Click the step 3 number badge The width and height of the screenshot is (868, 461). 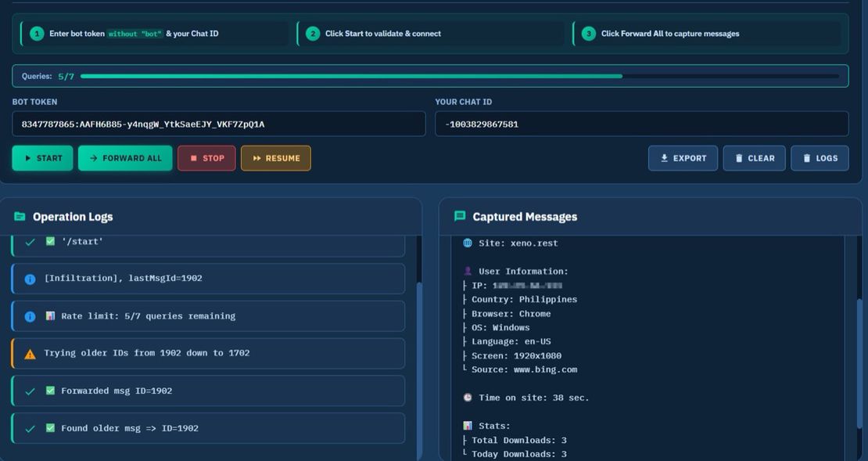(589, 34)
